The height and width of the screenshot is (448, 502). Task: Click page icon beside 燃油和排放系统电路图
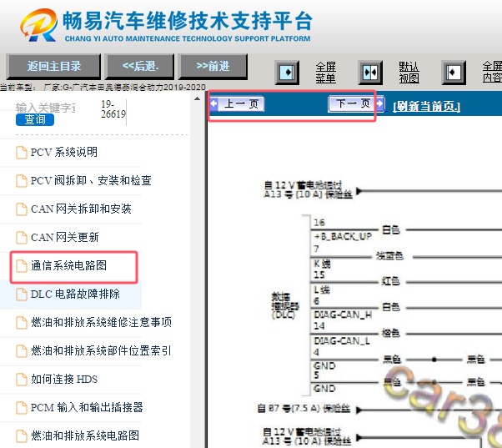pos(22,435)
